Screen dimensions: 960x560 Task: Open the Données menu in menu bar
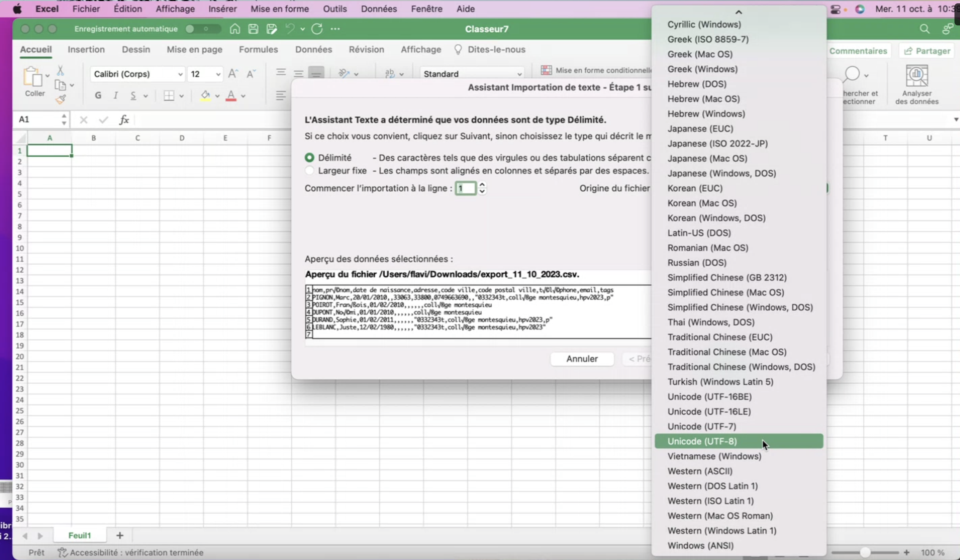click(379, 9)
